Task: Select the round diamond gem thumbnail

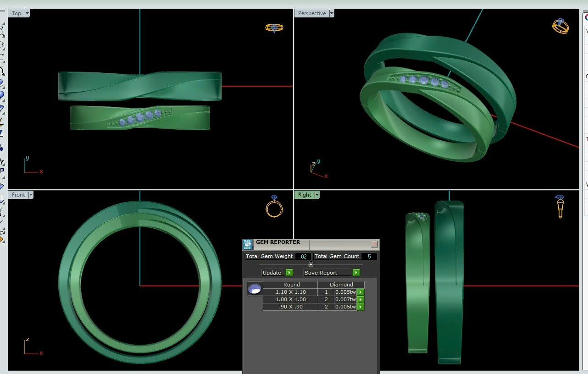Action: 255,289
